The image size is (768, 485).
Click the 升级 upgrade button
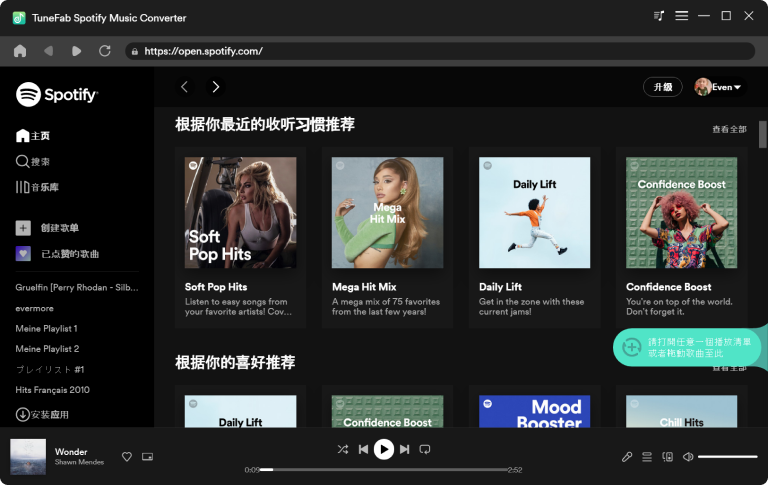click(663, 87)
